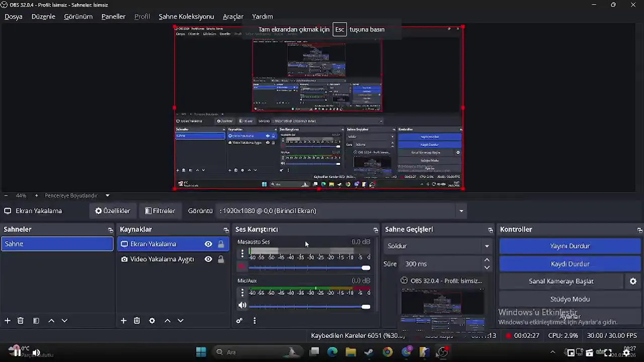Screen dimensions: 644x362
Task: Click Stüdyo Modu button
Action: tap(570, 299)
